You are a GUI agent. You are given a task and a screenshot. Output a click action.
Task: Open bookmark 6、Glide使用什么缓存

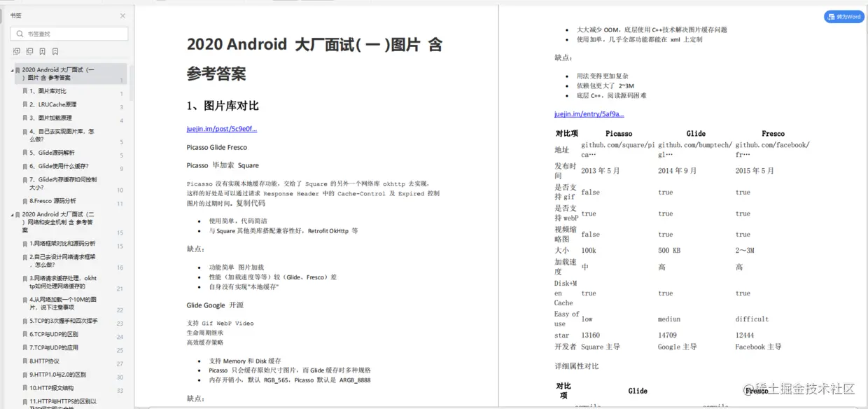pyautogui.click(x=59, y=166)
